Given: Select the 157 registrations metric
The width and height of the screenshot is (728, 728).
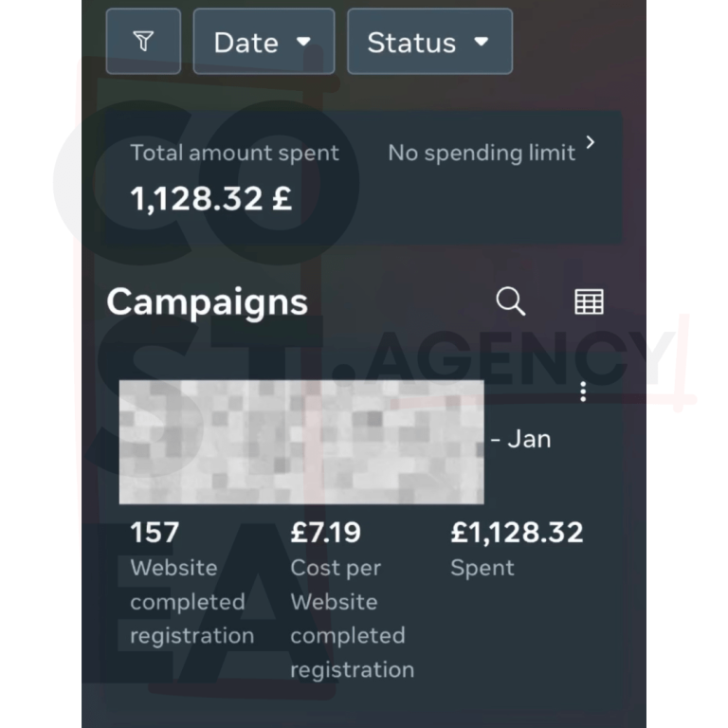Looking at the screenshot, I should (x=156, y=533).
